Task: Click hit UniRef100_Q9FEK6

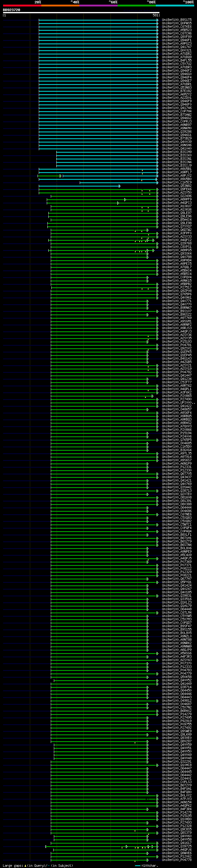Action: click(x=177, y=189)
